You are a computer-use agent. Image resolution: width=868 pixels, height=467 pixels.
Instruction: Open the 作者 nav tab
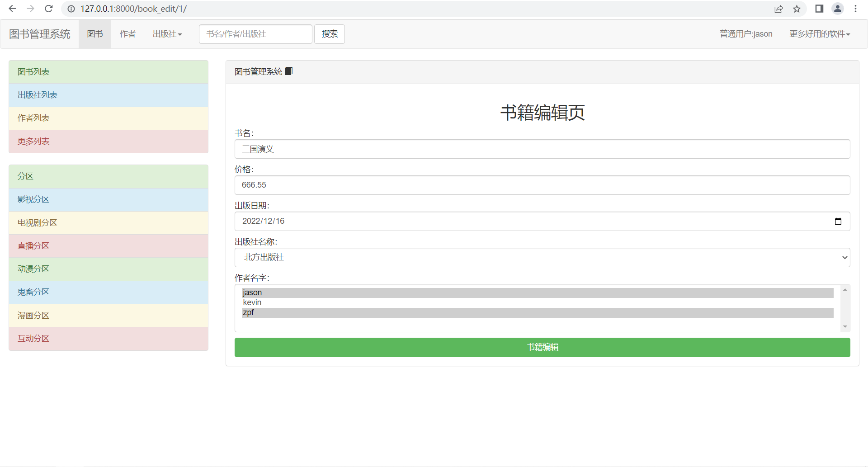tap(127, 34)
